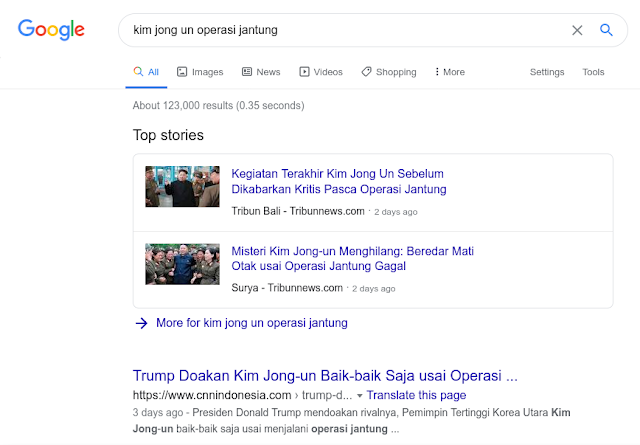Expand the More menu

449,72
